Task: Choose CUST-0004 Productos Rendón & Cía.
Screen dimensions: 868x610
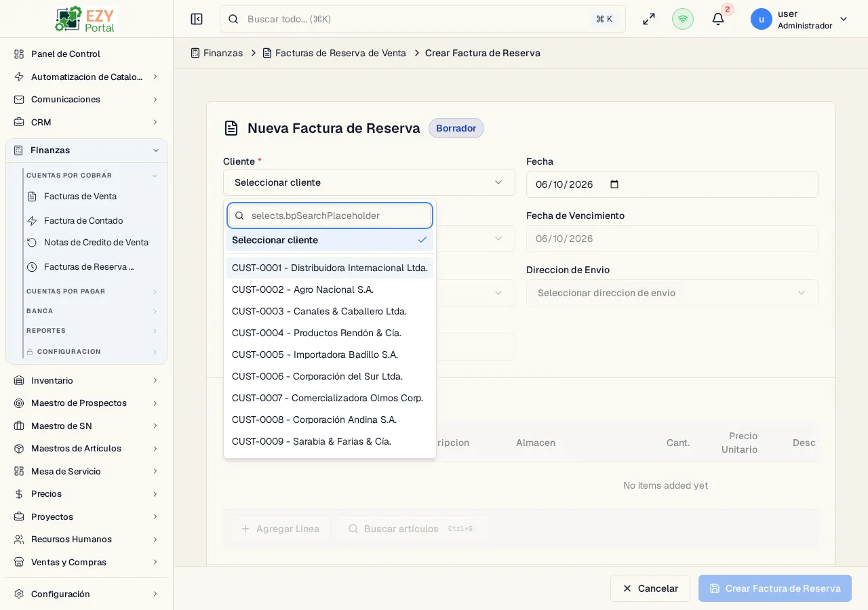Action: (x=330, y=333)
